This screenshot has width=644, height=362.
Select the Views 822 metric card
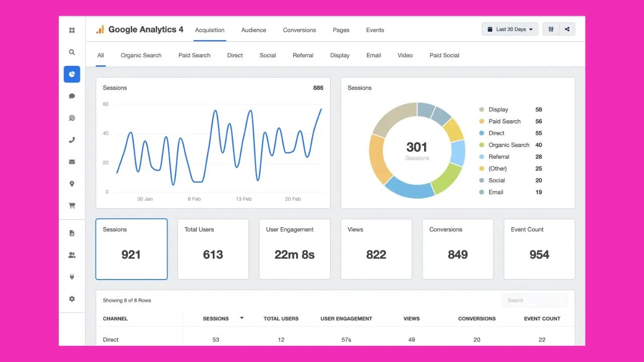(376, 249)
